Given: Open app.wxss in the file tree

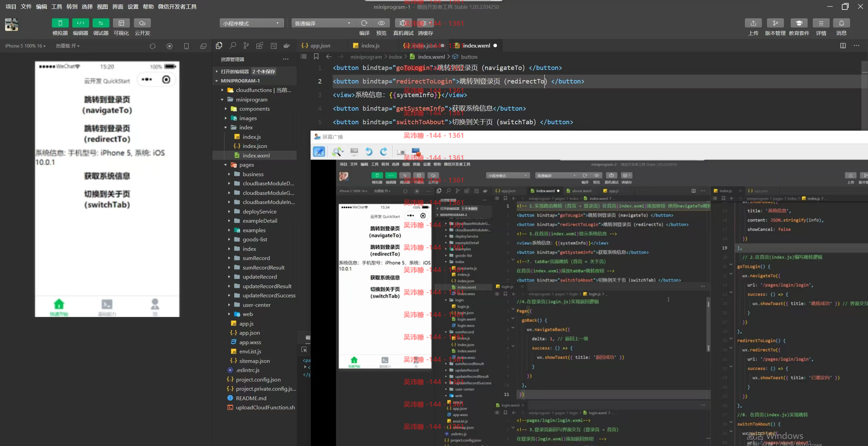Looking at the screenshot, I should (254, 342).
